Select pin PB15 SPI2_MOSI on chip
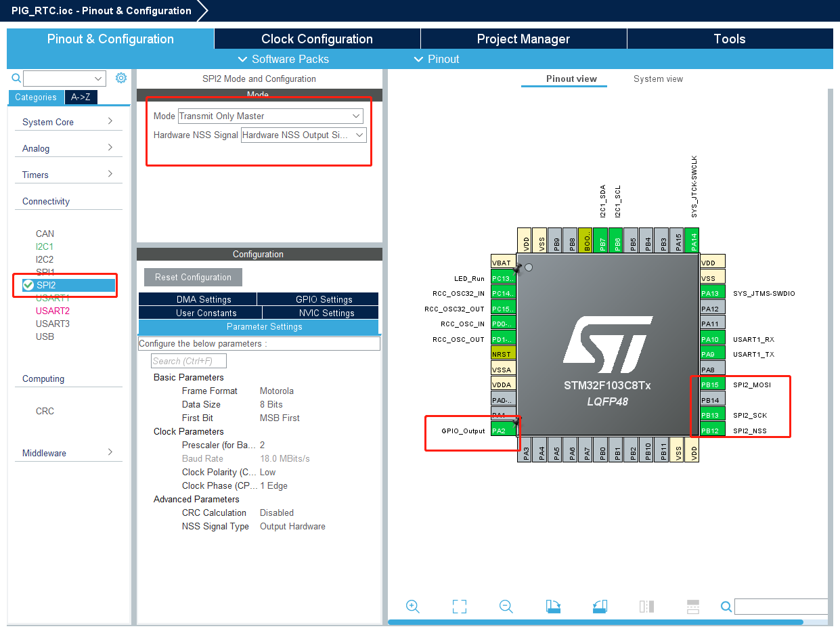Image resolution: width=840 pixels, height=633 pixels. point(712,385)
